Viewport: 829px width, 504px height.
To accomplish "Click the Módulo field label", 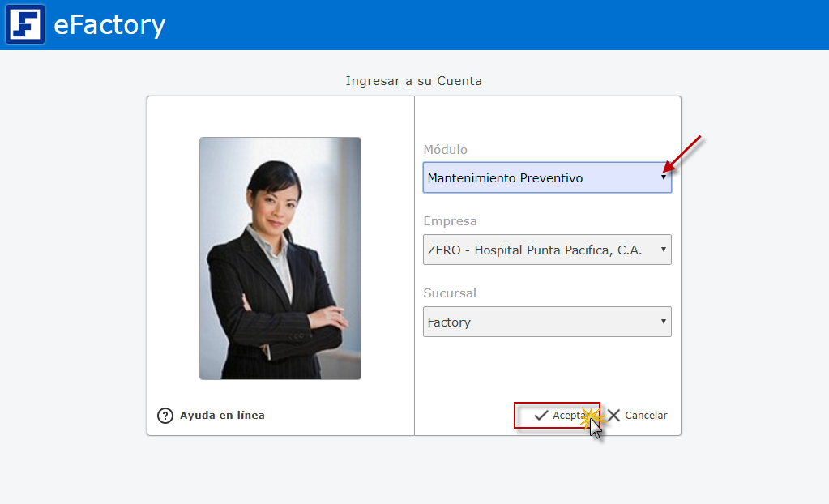I will [x=445, y=150].
